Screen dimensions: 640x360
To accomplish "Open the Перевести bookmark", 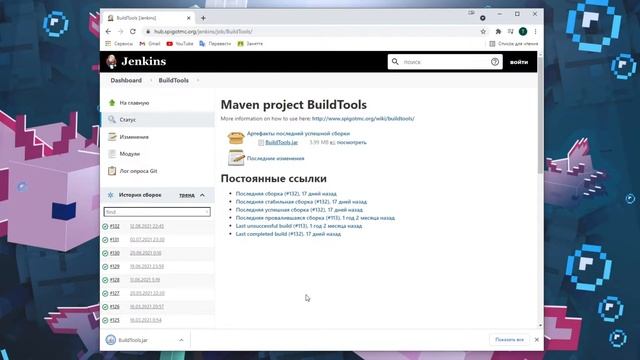I will pyautogui.click(x=215, y=44).
